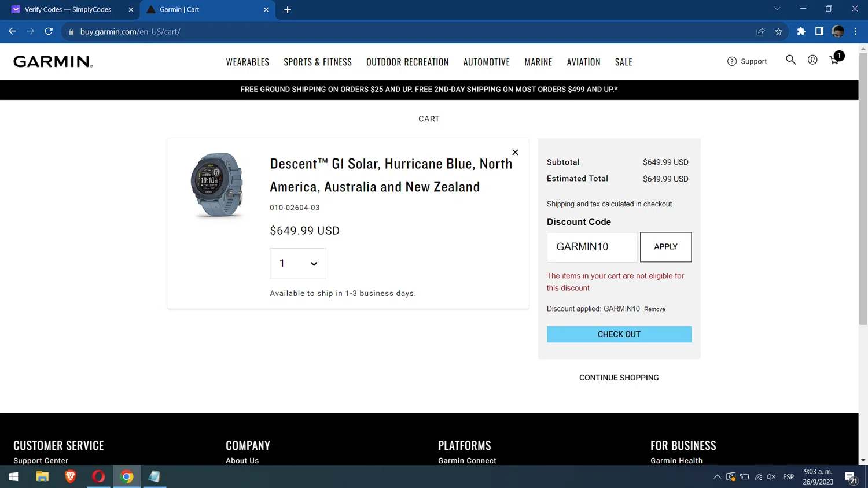
Task: Open the Outdoor Recreation menu
Action: click(x=407, y=62)
